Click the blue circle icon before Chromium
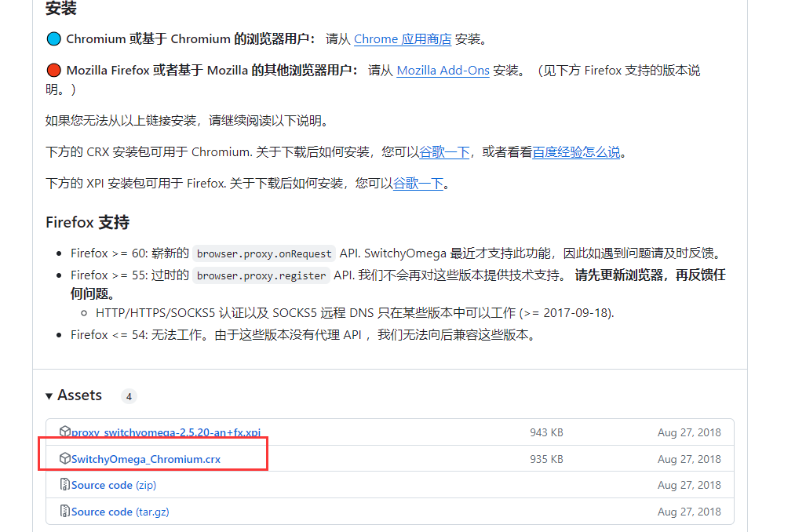The height and width of the screenshot is (532, 806). pos(53,39)
